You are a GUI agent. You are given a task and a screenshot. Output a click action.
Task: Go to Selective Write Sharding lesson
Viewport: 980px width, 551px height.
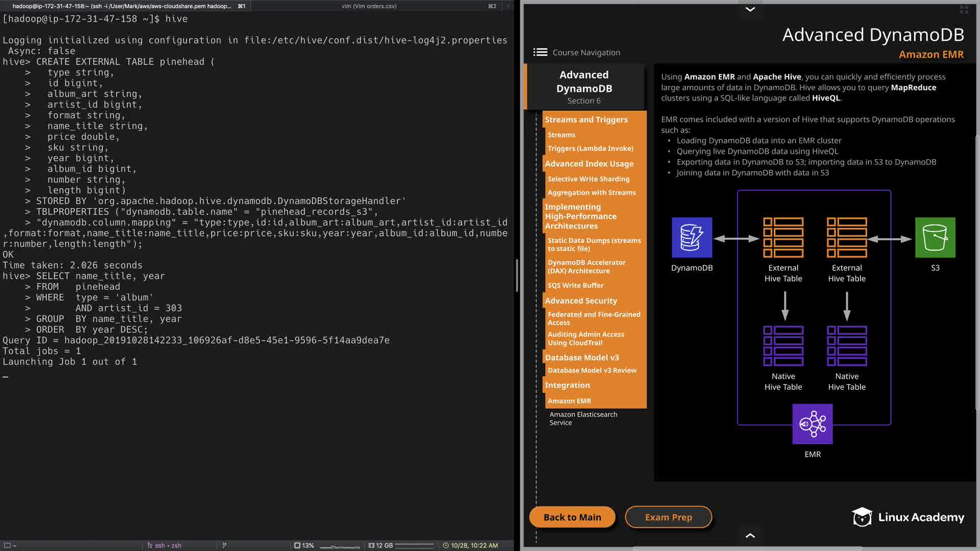click(588, 179)
